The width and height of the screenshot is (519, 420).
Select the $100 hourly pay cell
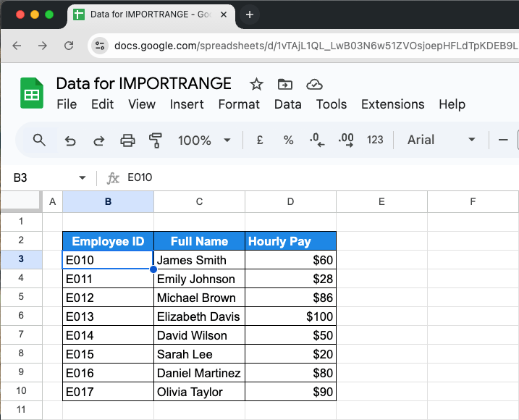(x=290, y=316)
